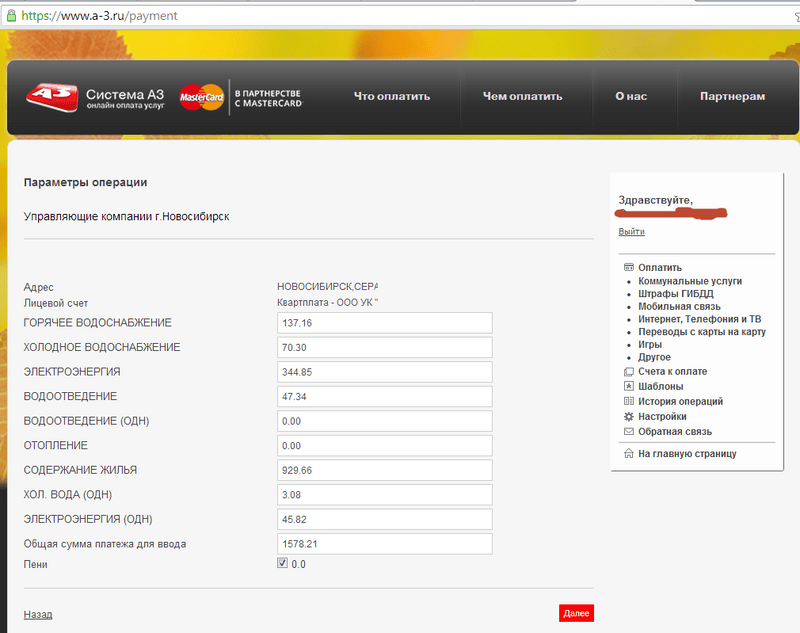Click the Обратная связь envelope icon
The width and height of the screenshot is (800, 633).
pos(628,432)
